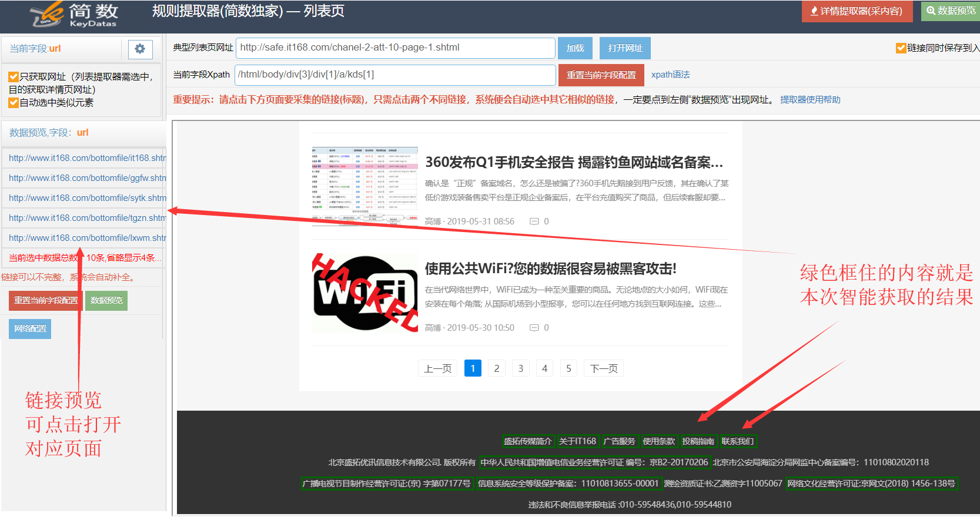The image size is (980, 517).
Task: Click the comment icon of the WiFi article
Action: (534, 328)
